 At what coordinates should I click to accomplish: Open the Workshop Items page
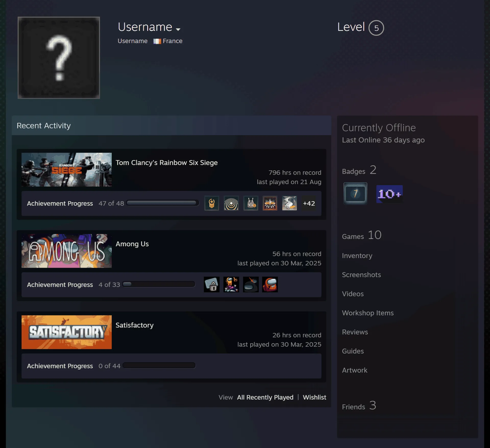(x=368, y=313)
